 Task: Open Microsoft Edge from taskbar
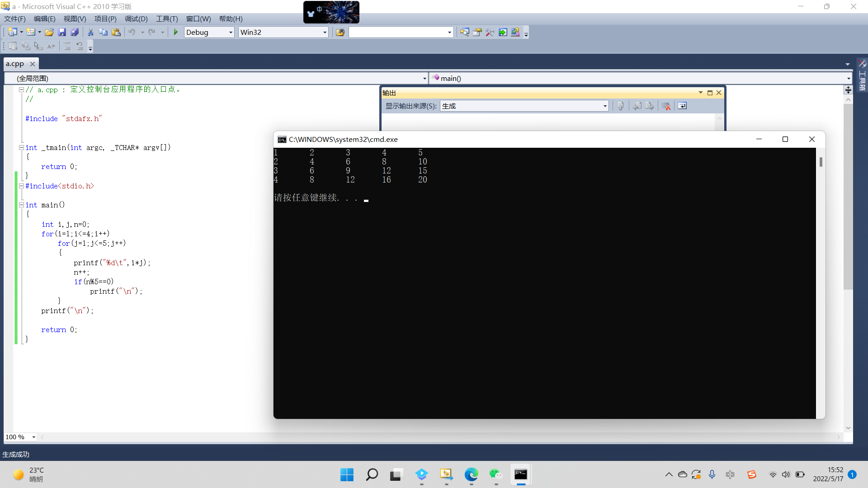point(471,474)
